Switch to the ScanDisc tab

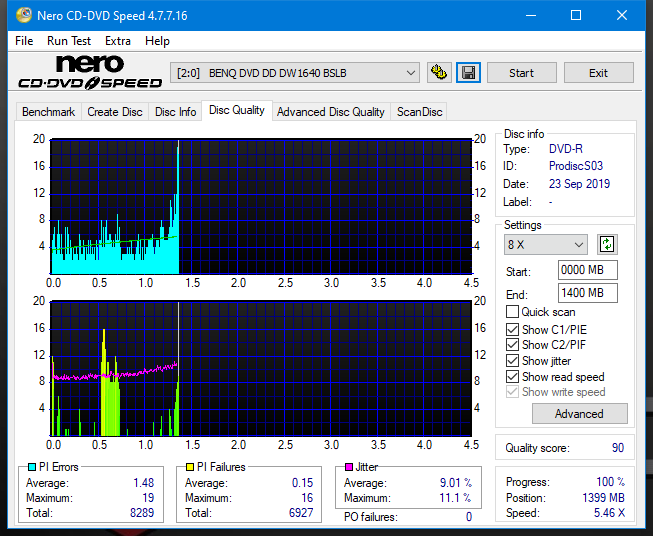pos(419,112)
